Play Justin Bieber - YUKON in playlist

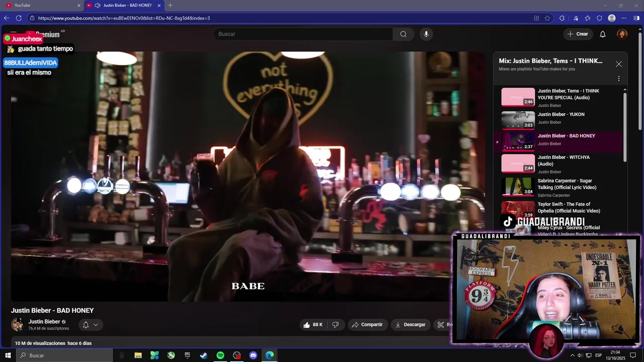pos(558,120)
